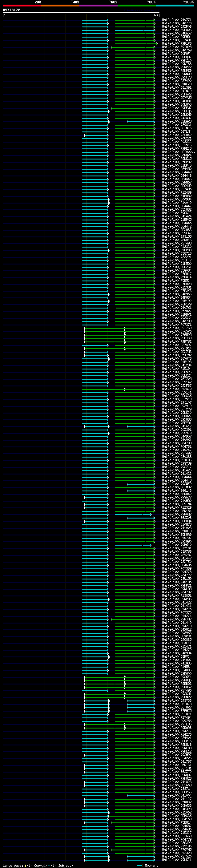Viewport: 197px width, 868px height.
Task: Select hit label UniRef100_P09756
Action: click(176, 721)
